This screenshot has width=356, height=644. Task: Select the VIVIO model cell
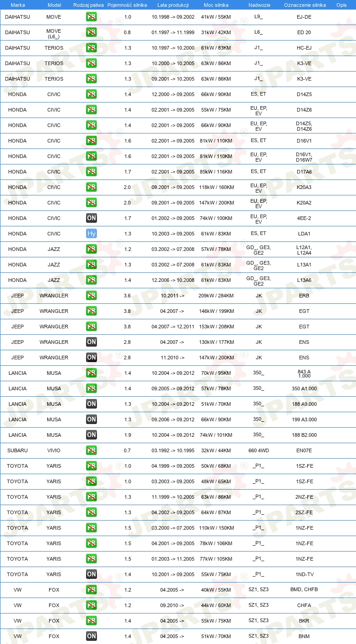pyautogui.click(x=54, y=450)
